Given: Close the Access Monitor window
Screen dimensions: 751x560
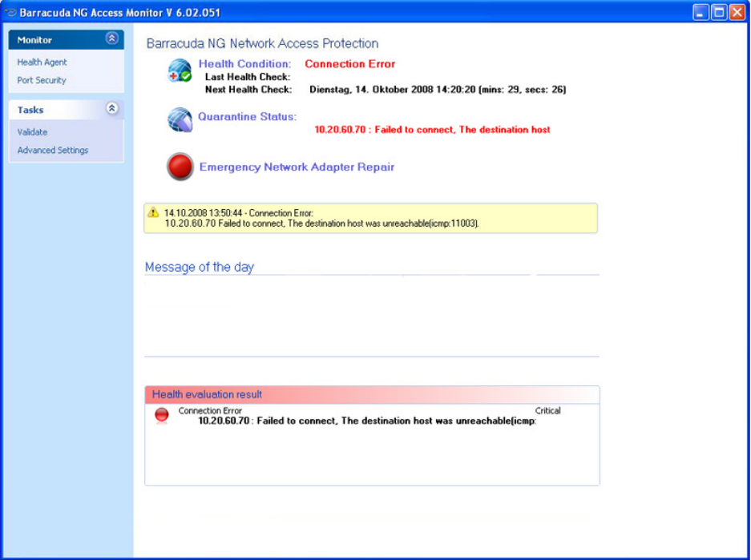Looking at the screenshot, I should point(737,12).
